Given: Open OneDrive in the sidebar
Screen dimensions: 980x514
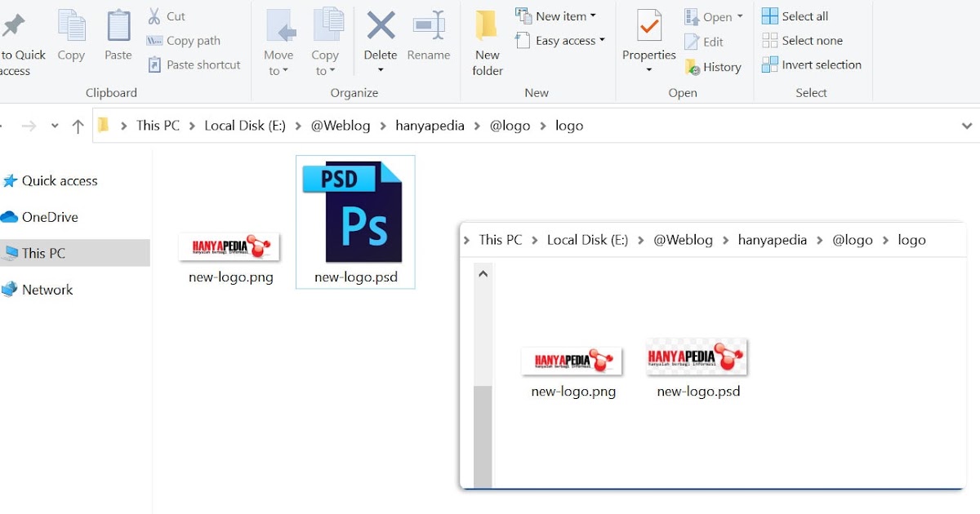Looking at the screenshot, I should coord(41,217).
